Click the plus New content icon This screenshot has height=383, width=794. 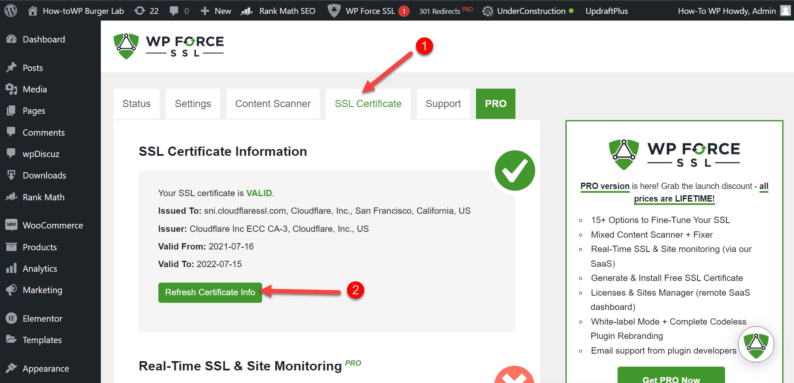click(x=205, y=11)
